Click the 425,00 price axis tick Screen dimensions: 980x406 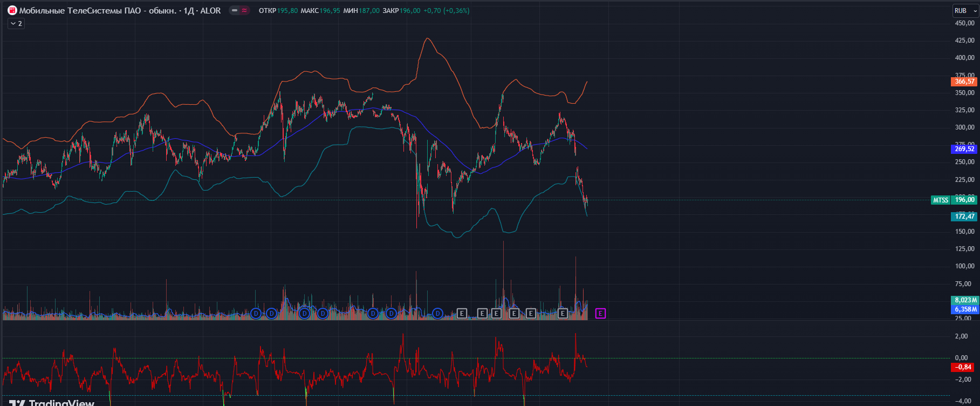[x=965, y=40]
